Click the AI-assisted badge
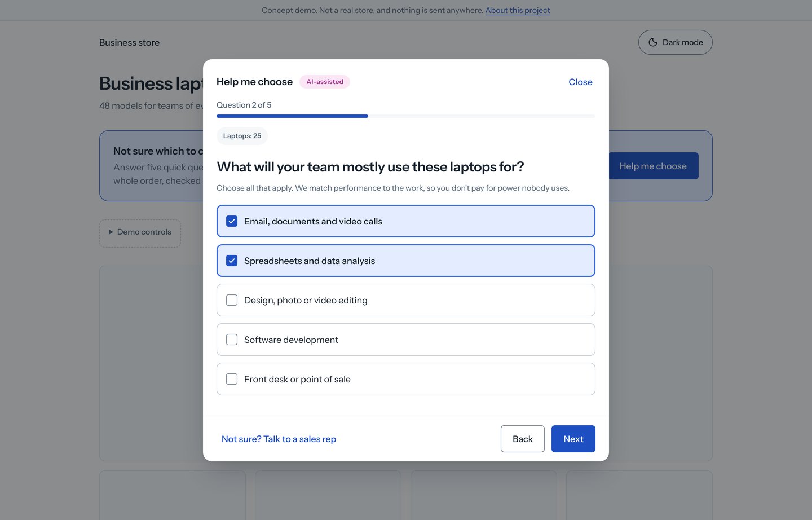This screenshot has height=520, width=812. 325,82
